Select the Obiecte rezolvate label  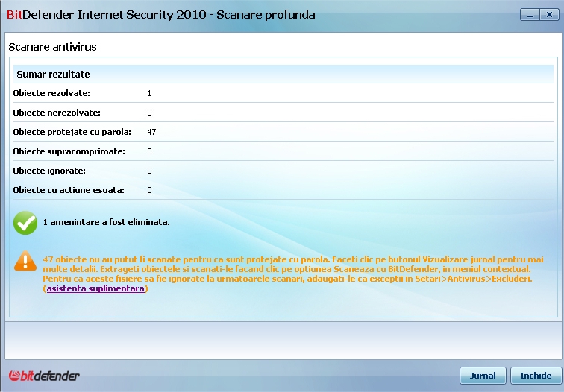51,93
